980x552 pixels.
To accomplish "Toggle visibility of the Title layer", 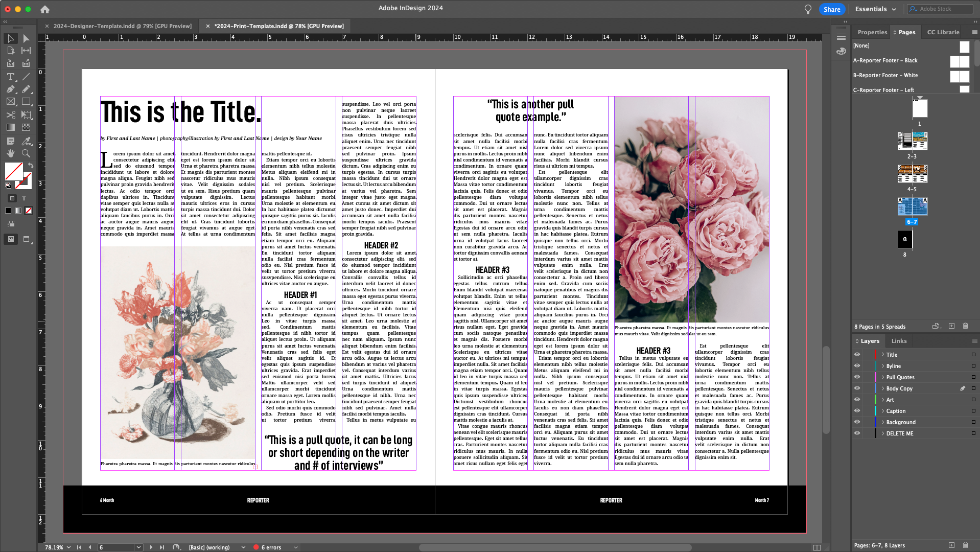I will (x=857, y=355).
